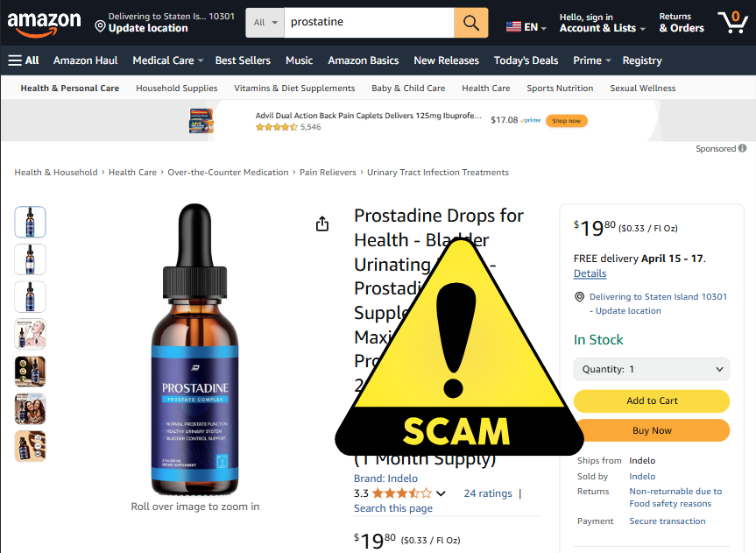Click Shop now on Advil ad
Image resolution: width=756 pixels, height=553 pixels.
tap(567, 121)
